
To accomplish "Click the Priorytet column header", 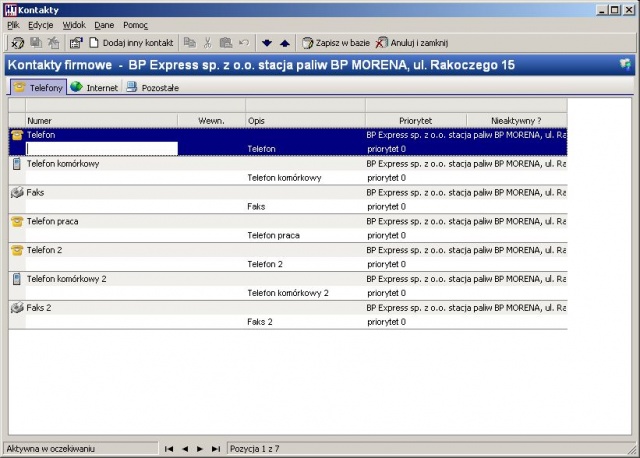I will point(416,121).
